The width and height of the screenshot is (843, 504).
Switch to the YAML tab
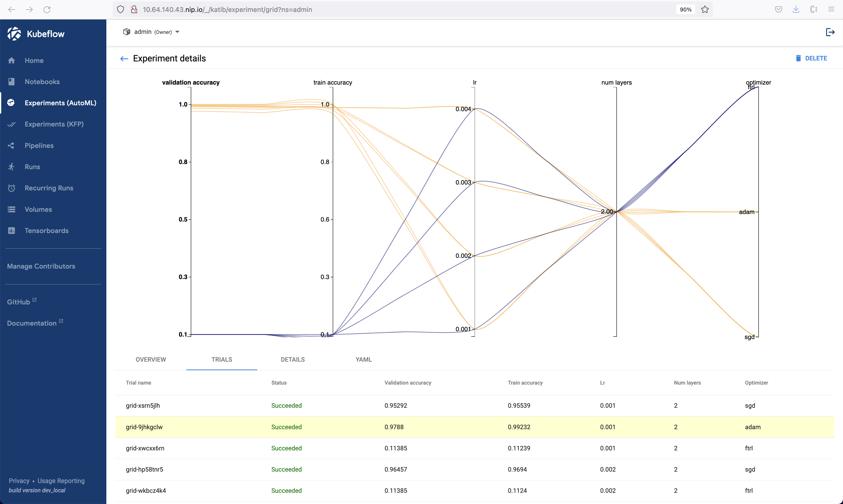click(x=363, y=359)
